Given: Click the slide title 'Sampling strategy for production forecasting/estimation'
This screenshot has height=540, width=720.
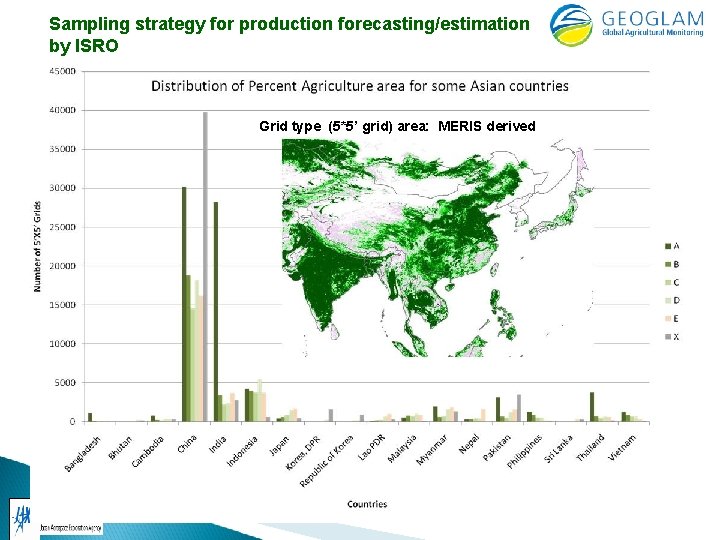Looking at the screenshot, I should (289, 23).
